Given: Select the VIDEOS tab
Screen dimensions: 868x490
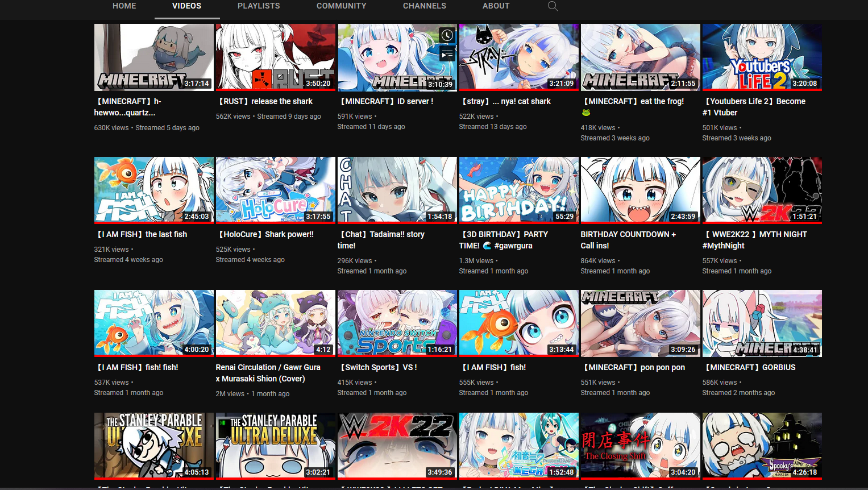Looking at the screenshot, I should [x=187, y=6].
